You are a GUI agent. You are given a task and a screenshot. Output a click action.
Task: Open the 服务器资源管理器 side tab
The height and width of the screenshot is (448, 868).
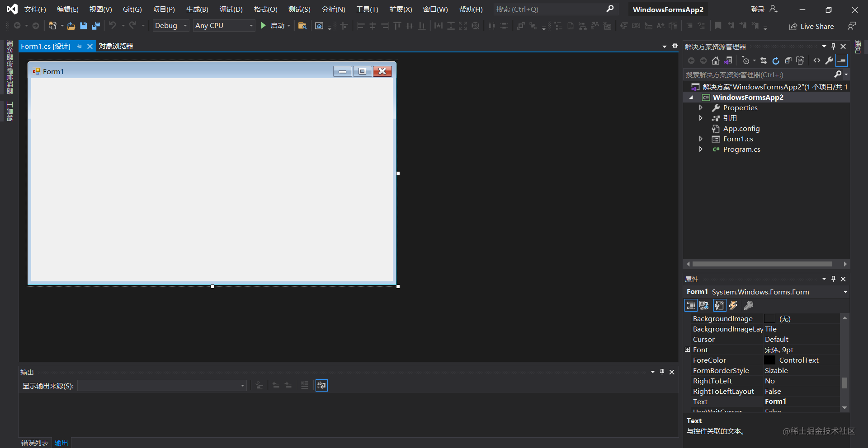9,67
